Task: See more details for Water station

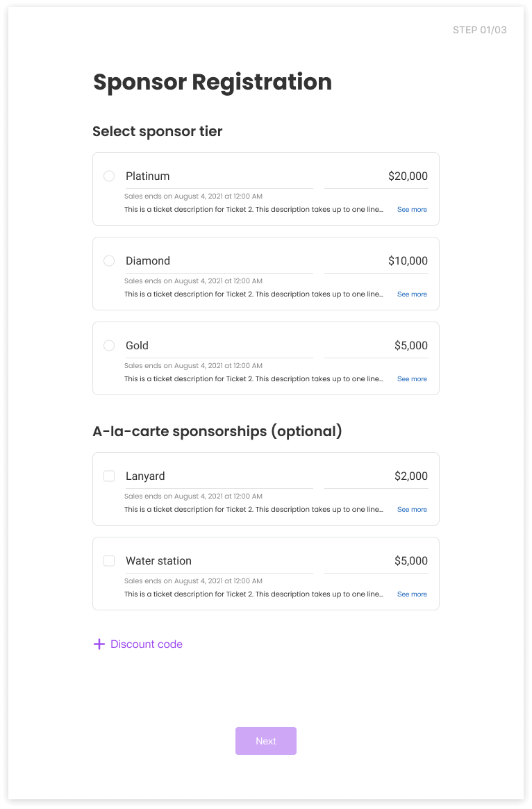Action: click(412, 594)
